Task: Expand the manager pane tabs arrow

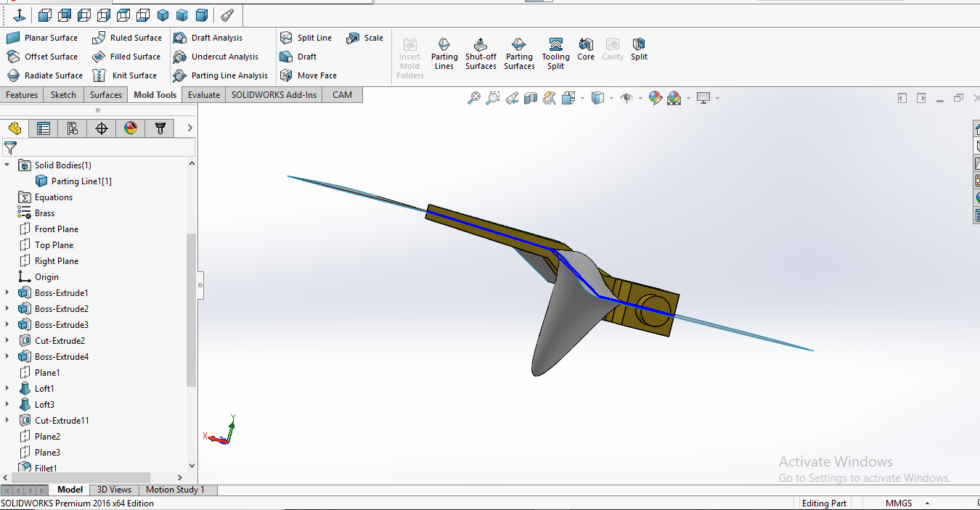Action: (x=190, y=128)
